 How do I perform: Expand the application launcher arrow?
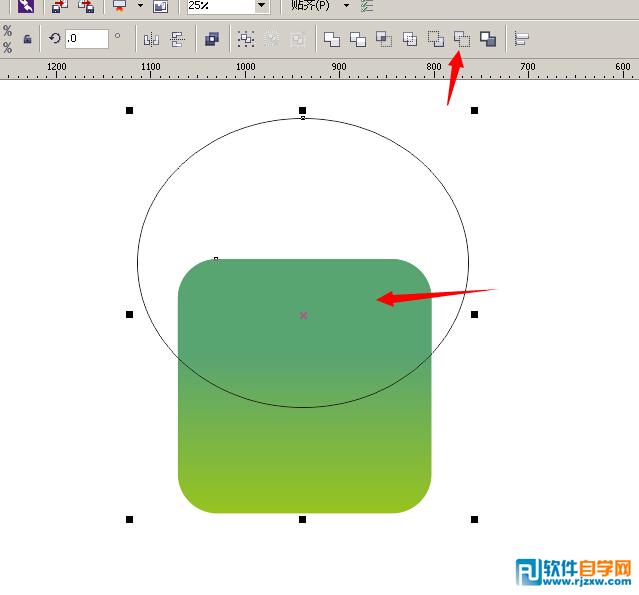(x=140, y=6)
